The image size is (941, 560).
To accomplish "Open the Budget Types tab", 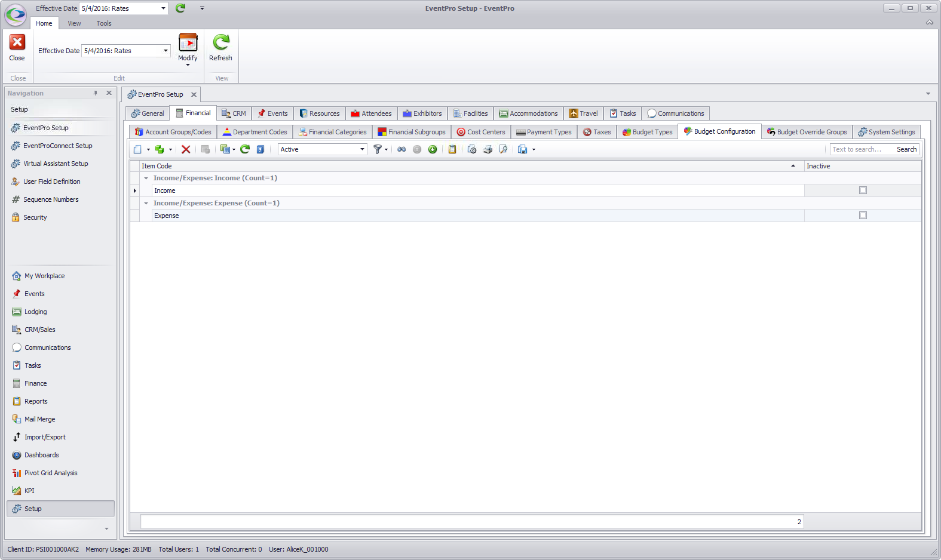I will coord(647,132).
